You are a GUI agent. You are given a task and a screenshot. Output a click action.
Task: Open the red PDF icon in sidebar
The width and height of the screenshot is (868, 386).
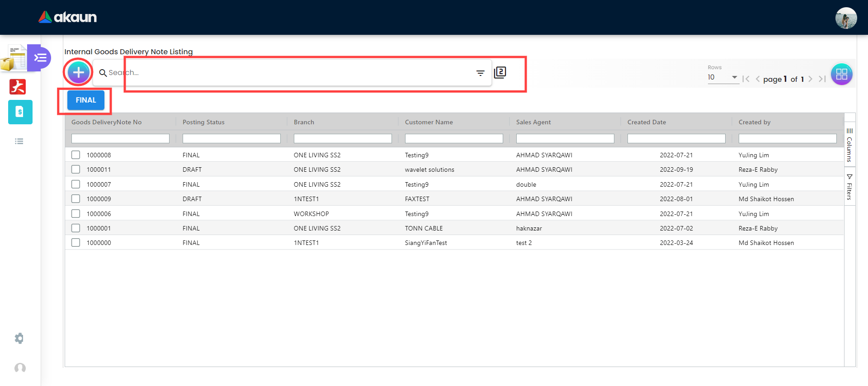coord(18,86)
